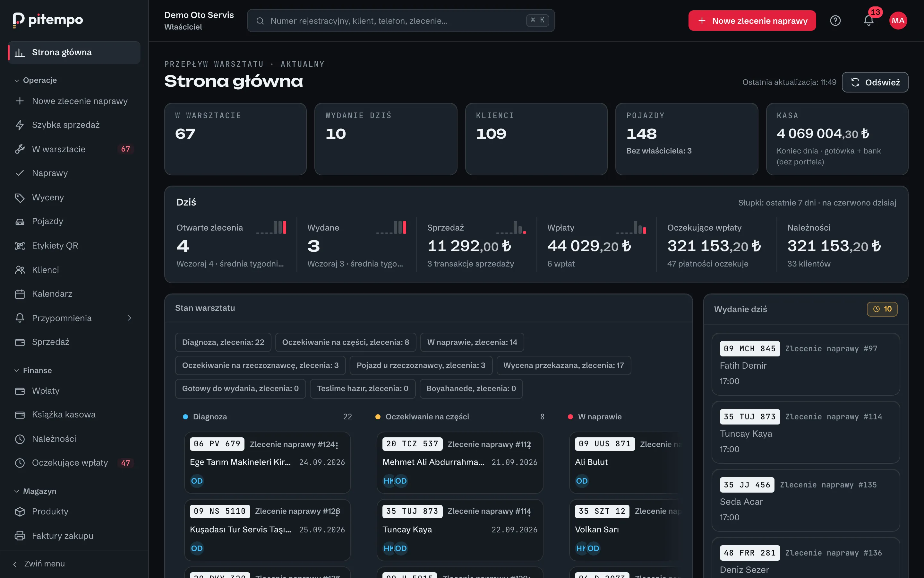924x578 pixels.
Task: Open the KASA summary card
Action: 837,139
